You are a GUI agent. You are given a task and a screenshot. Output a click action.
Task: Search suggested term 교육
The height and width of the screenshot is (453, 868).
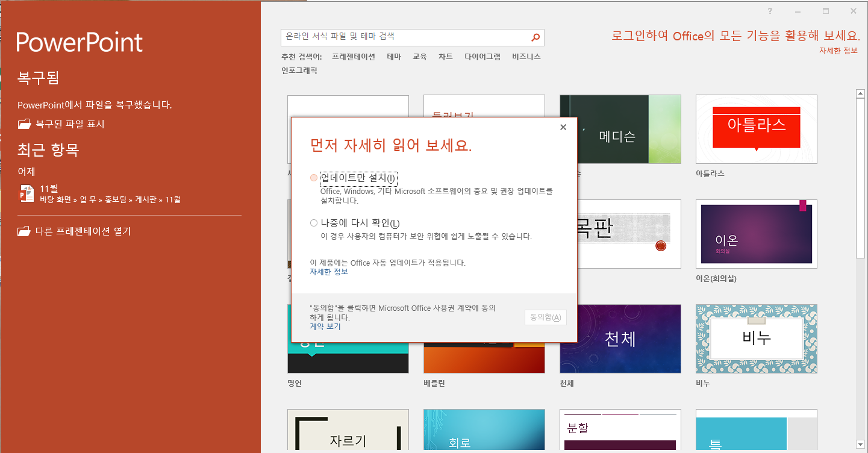[420, 57]
